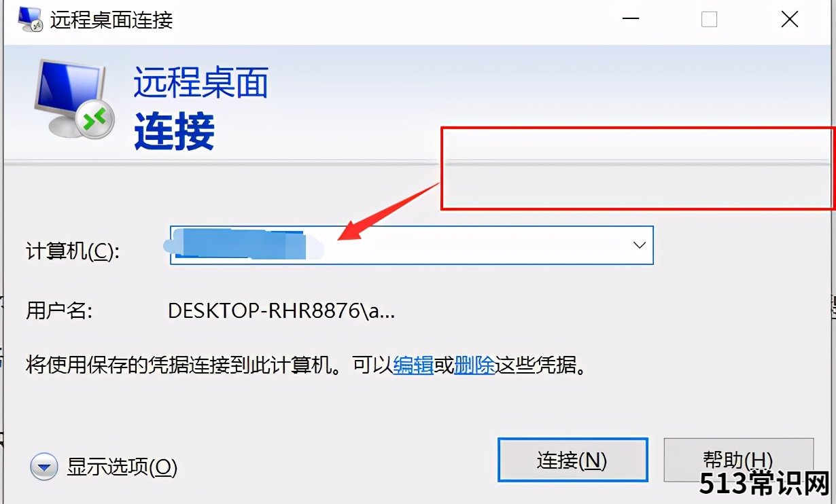Click the 连接(N) button
Screen dimensions: 836x504
572,461
